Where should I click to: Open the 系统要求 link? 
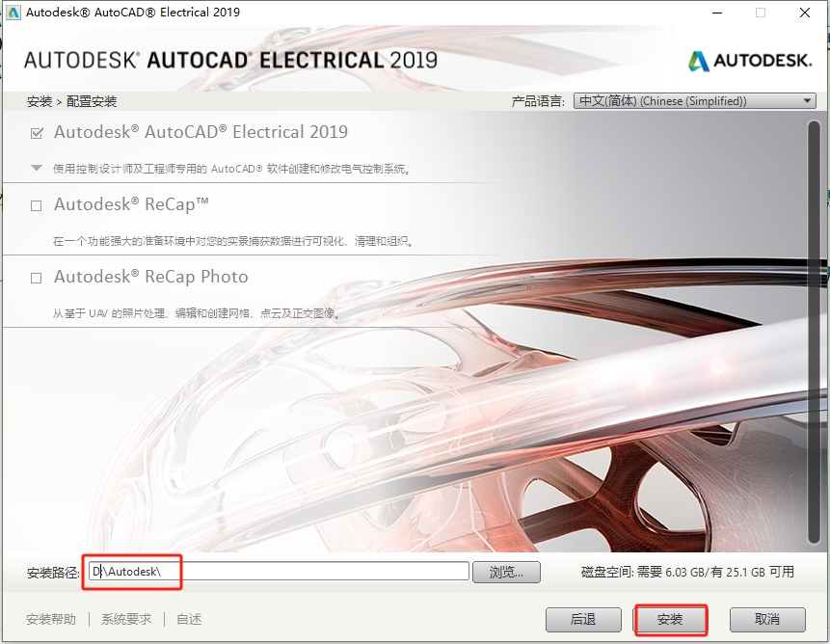pyautogui.click(x=126, y=619)
